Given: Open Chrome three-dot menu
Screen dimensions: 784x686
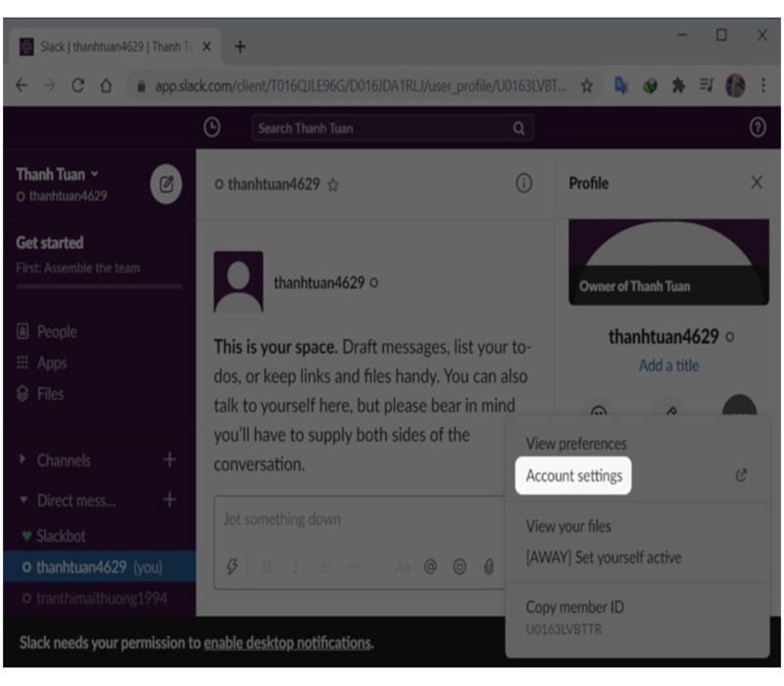Looking at the screenshot, I should click(x=763, y=85).
